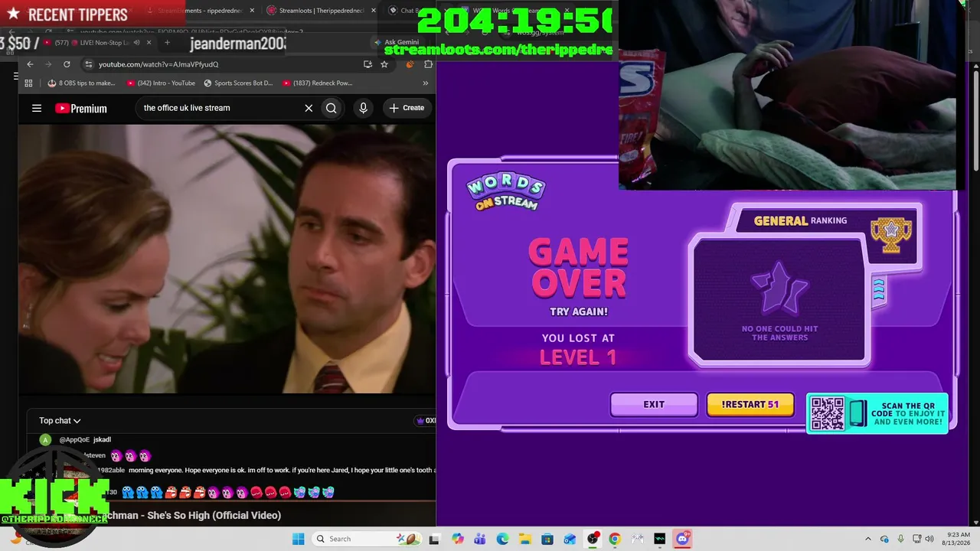
Task: Open Microsoft Teams on the taskbar
Action: tap(480, 539)
